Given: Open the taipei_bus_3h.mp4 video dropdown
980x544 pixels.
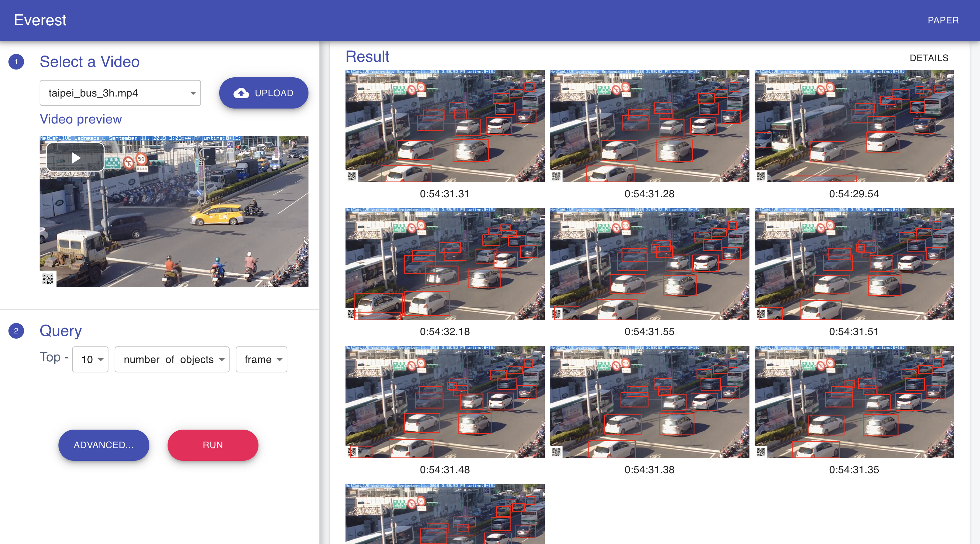Looking at the screenshot, I should coord(120,93).
